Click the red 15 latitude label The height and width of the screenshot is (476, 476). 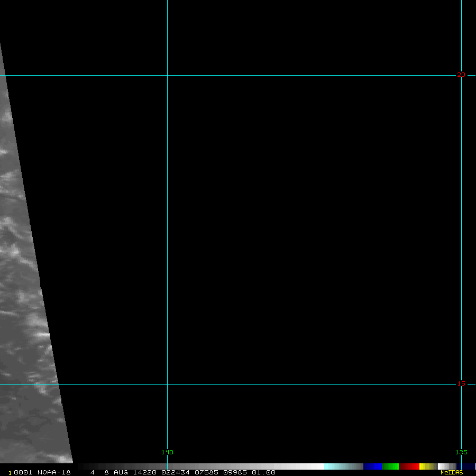point(461,384)
